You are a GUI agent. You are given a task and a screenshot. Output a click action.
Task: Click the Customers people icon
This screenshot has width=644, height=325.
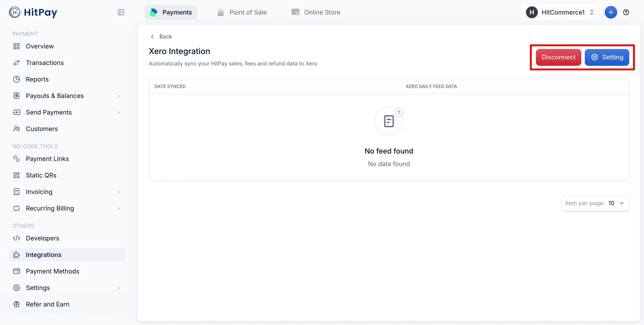17,129
